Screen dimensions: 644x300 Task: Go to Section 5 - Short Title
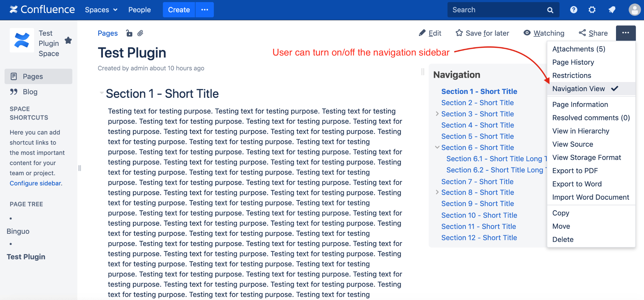477,136
